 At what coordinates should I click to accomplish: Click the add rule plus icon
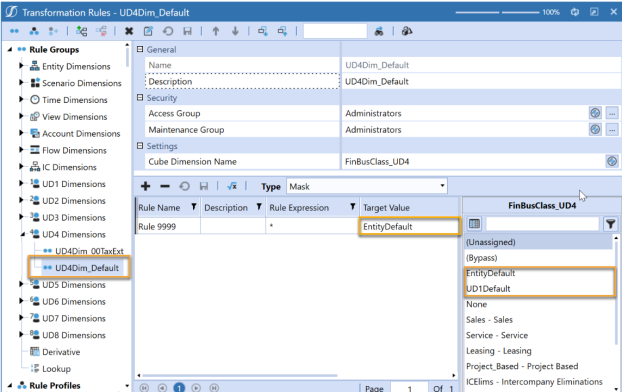coord(146,186)
